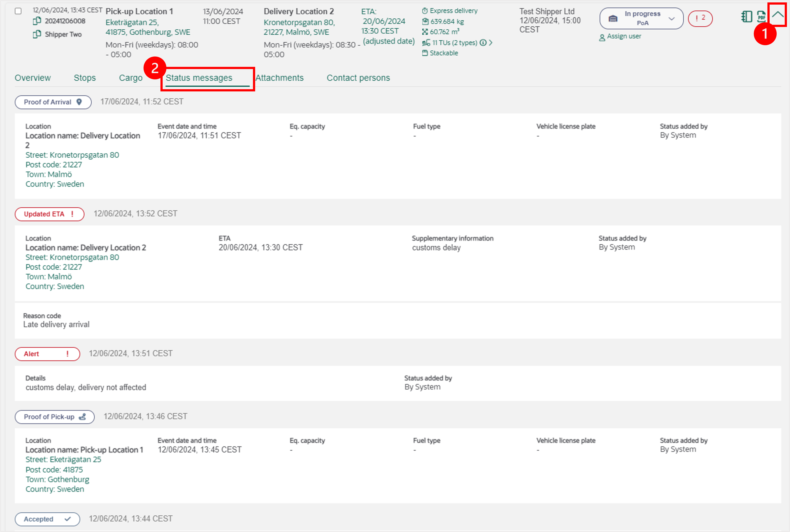
Task: Copy the Shipper Two reference
Action: [37, 34]
